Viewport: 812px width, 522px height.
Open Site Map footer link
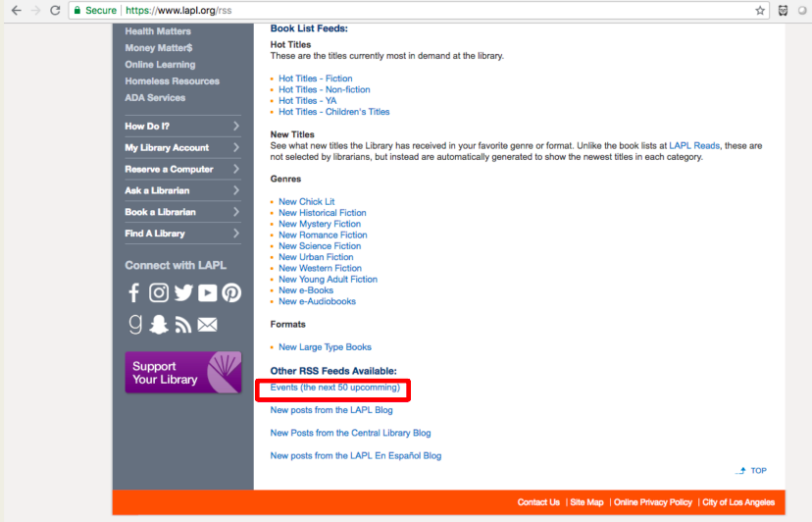pyautogui.click(x=586, y=502)
